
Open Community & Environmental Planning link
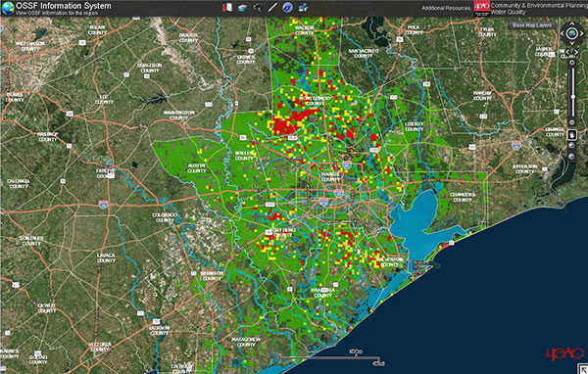(x=538, y=5)
